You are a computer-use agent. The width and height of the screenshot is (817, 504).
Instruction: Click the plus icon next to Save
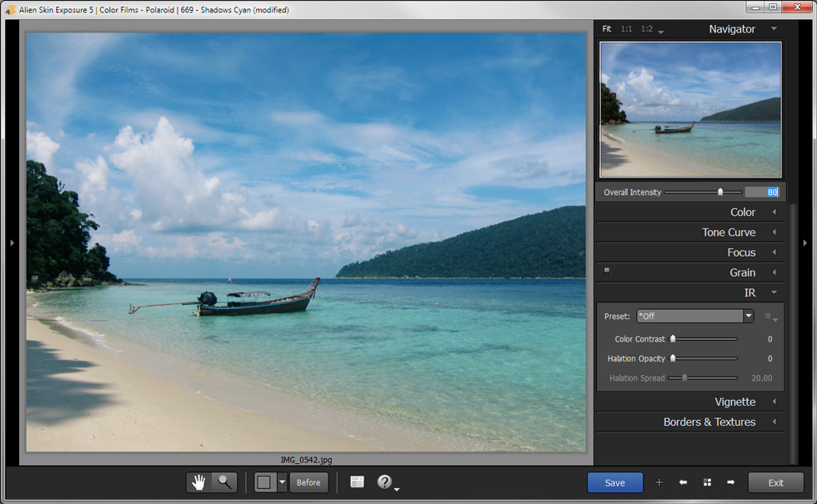[x=659, y=482]
